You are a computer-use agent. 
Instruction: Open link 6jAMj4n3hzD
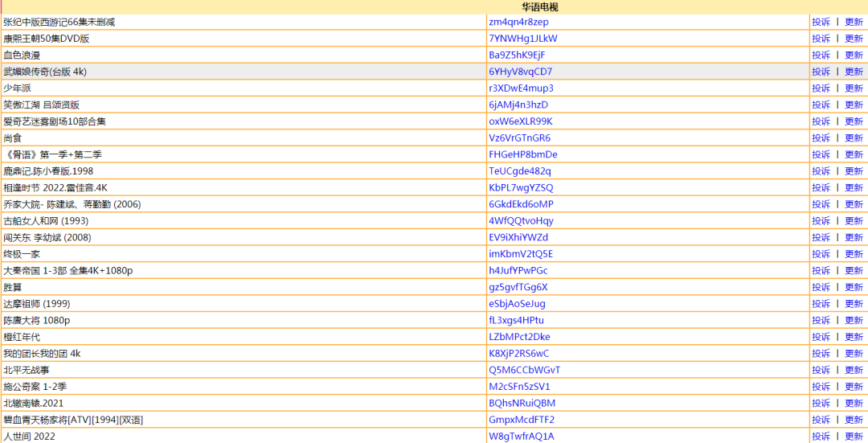(518, 105)
